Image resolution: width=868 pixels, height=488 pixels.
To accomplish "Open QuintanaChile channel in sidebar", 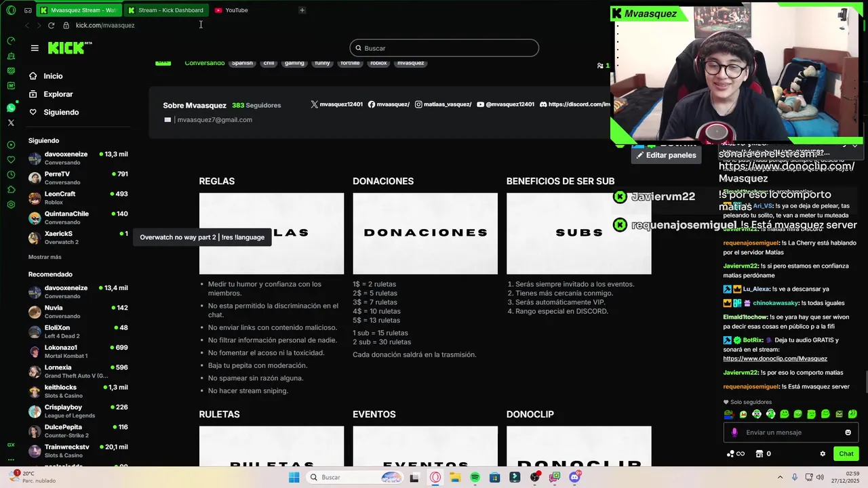I will pos(78,218).
